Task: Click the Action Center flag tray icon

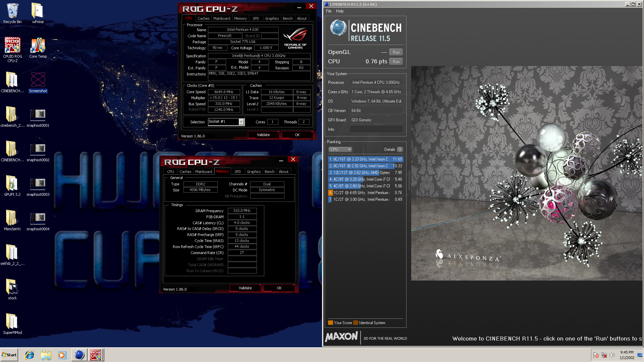Action: pyautogui.click(x=596, y=355)
